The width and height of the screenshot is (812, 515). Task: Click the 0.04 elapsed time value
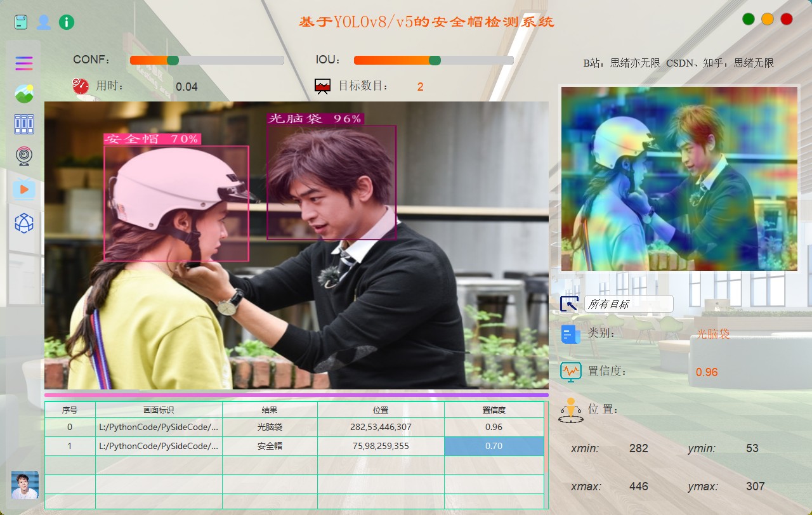pyautogui.click(x=187, y=87)
